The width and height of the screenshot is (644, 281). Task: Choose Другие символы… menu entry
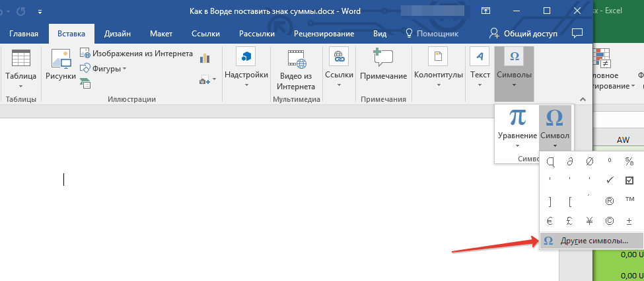[x=591, y=241]
